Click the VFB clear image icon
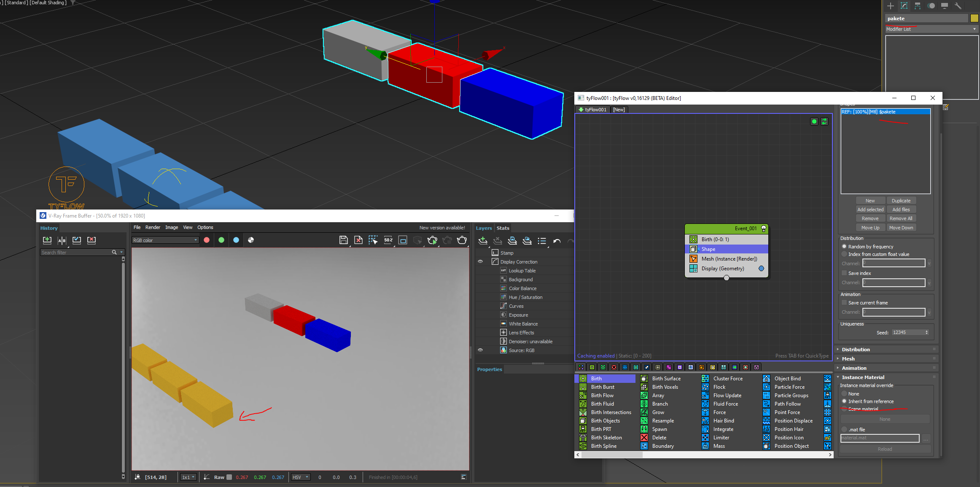This screenshot has width=980, height=487. tap(358, 240)
